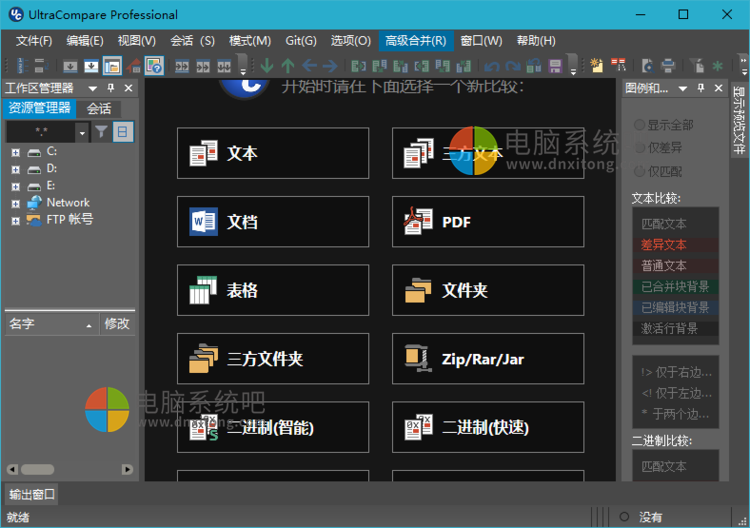Open 模式(M) menu
750x528 pixels.
[250, 41]
